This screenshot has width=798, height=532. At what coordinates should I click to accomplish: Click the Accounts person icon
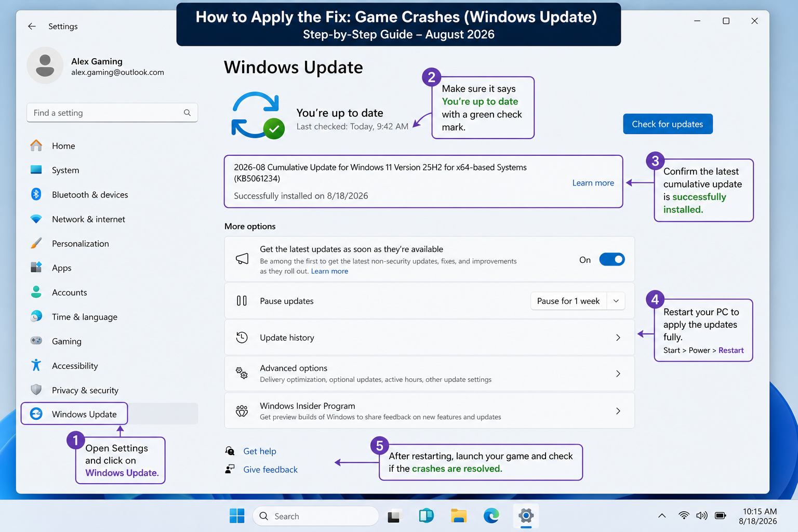pyautogui.click(x=36, y=292)
